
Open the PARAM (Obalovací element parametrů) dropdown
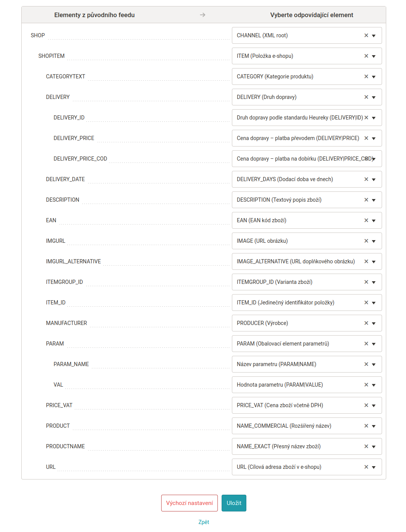point(374,344)
